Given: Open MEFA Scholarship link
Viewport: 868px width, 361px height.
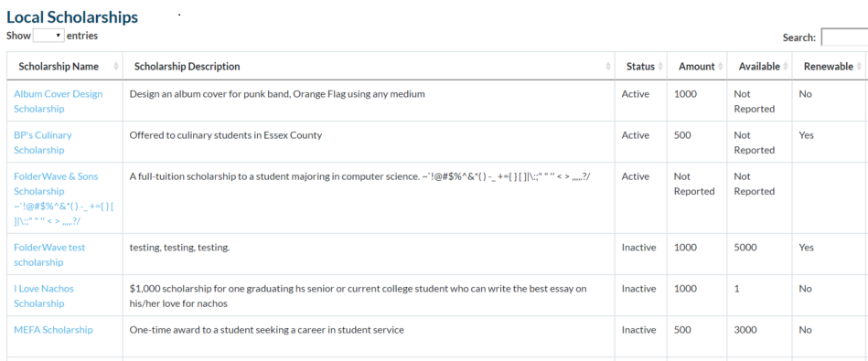Looking at the screenshot, I should 53,330.
